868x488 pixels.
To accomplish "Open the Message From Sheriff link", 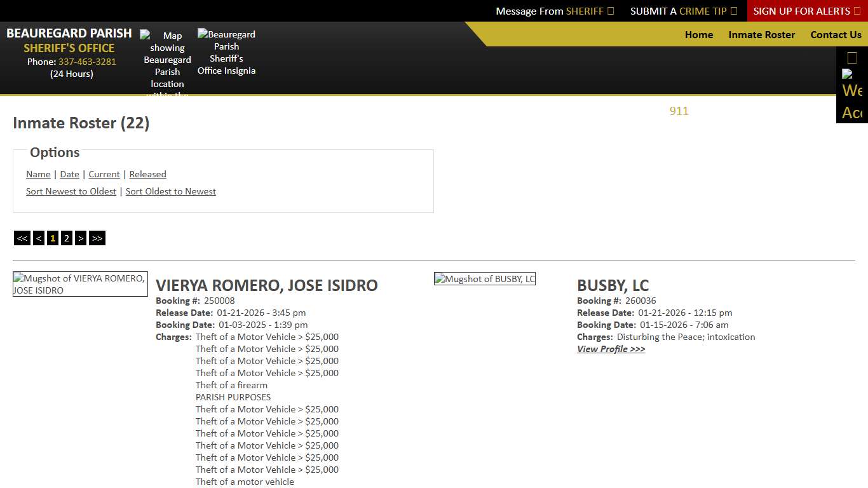I will click(x=554, y=11).
